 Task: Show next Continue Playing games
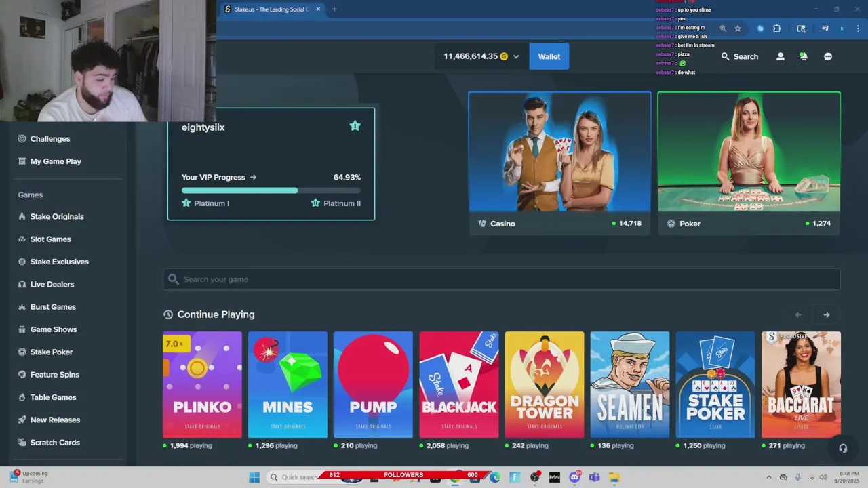point(826,314)
